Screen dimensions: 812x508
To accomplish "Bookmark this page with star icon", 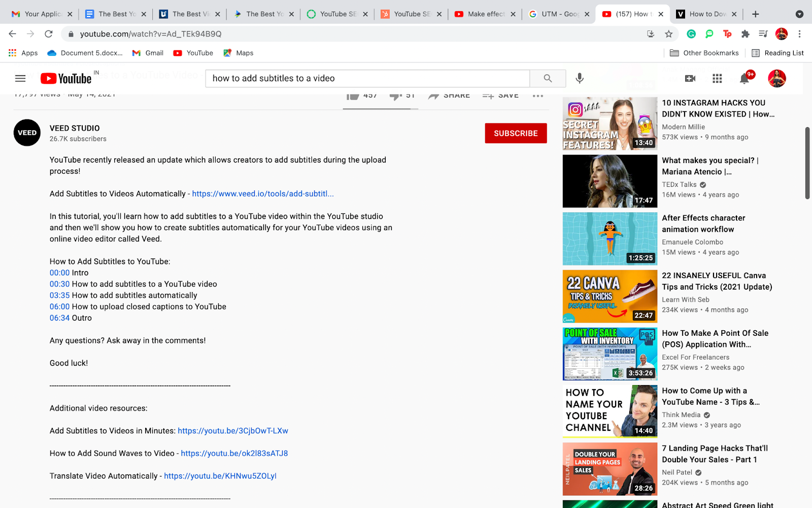I will (x=669, y=34).
